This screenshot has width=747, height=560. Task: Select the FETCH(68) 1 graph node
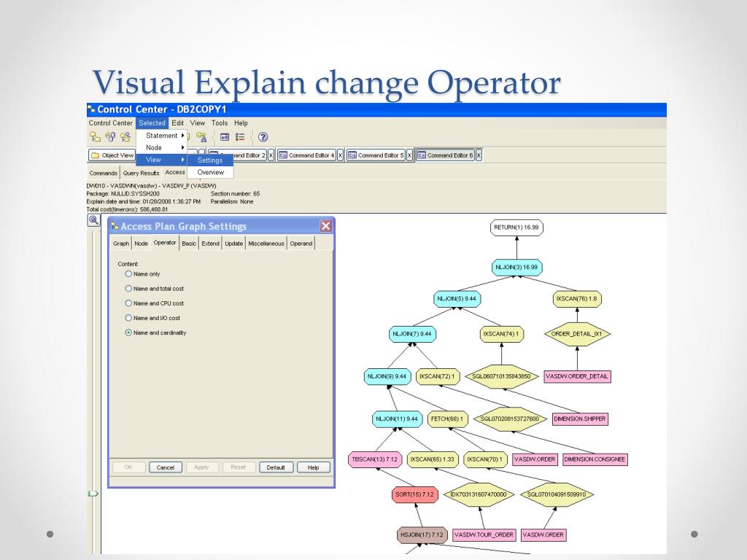click(447, 419)
